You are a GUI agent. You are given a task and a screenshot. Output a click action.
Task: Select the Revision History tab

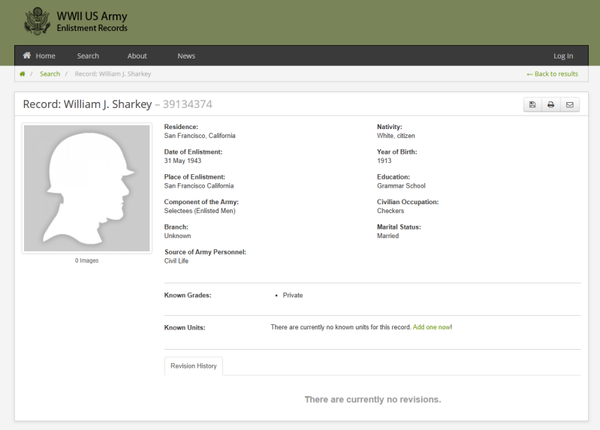pyautogui.click(x=194, y=366)
